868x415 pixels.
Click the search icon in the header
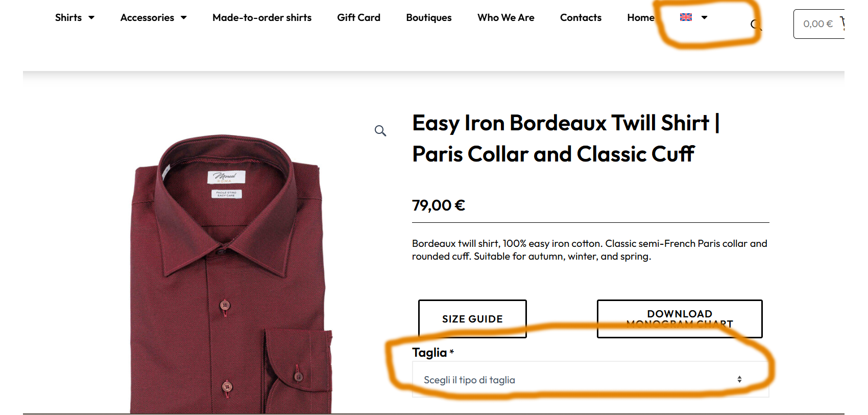[756, 25]
